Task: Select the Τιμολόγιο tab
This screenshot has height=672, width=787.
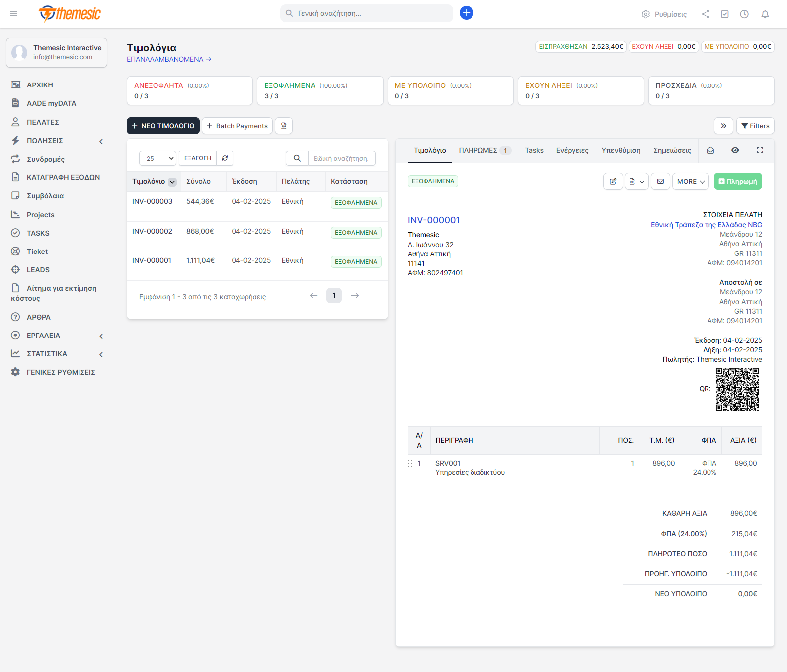Action: 430,150
